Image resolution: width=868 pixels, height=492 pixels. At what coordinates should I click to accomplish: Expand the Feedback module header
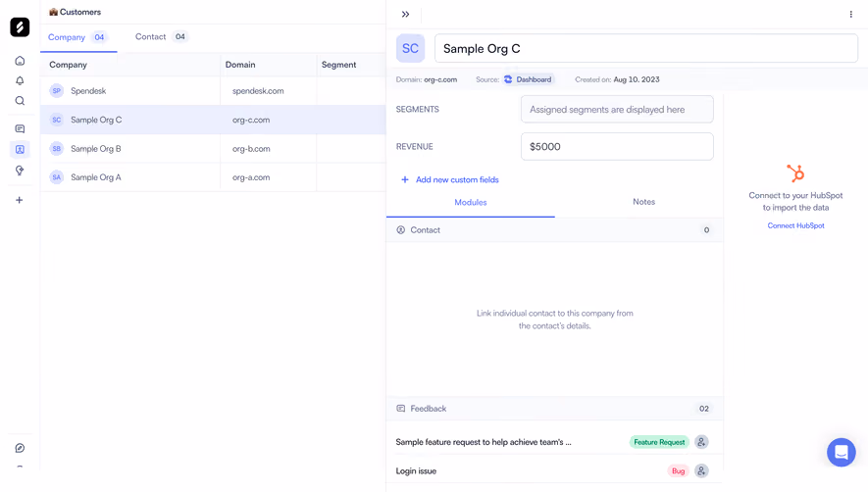click(x=554, y=409)
